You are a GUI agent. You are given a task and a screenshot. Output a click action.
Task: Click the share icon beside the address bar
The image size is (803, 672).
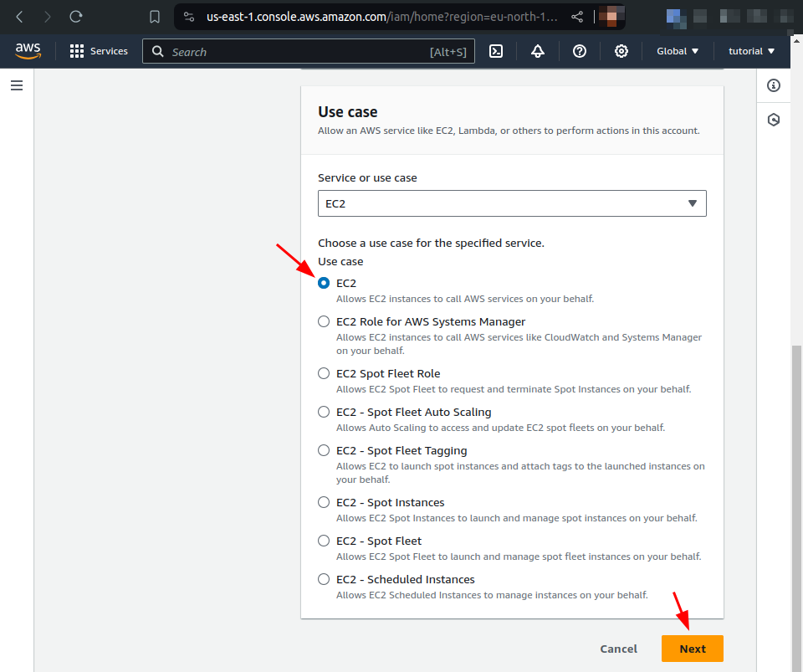577,15
